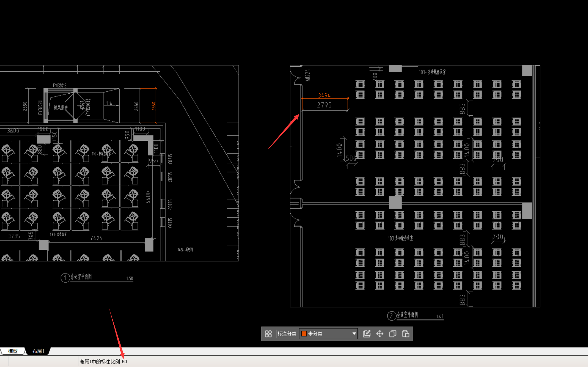Select the 2795 dimension text
This screenshot has width=588, height=367.
click(324, 105)
